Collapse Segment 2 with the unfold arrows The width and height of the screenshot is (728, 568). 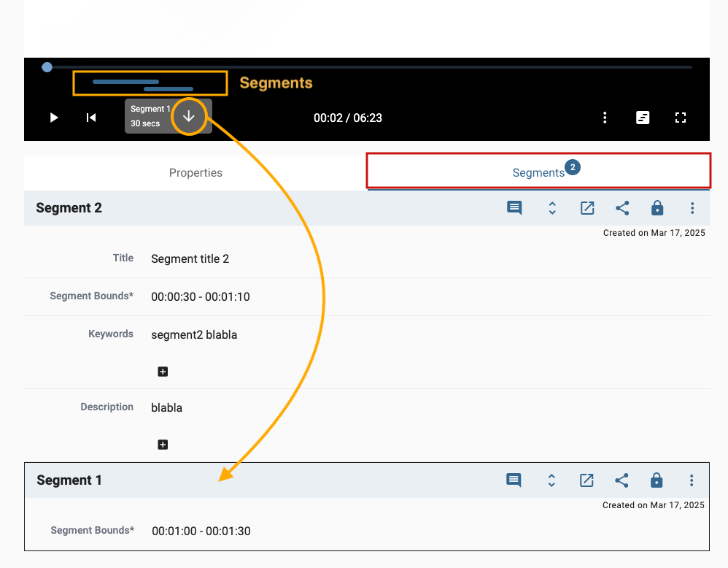(551, 208)
